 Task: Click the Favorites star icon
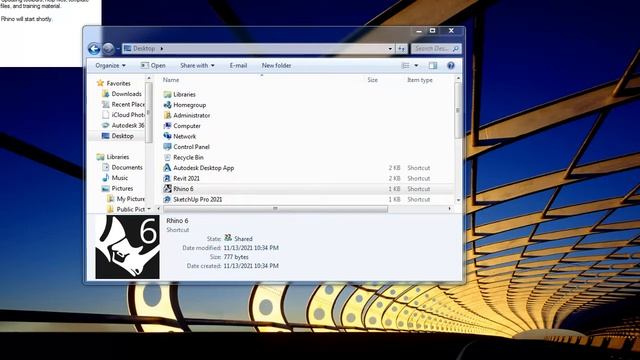click(100, 83)
